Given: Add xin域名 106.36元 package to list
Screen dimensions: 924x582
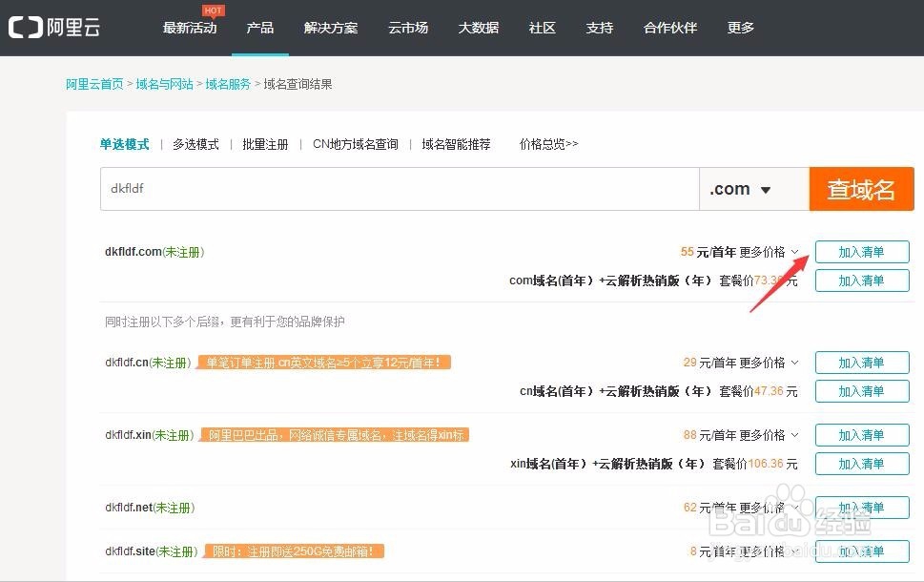Looking at the screenshot, I should coord(862,464).
